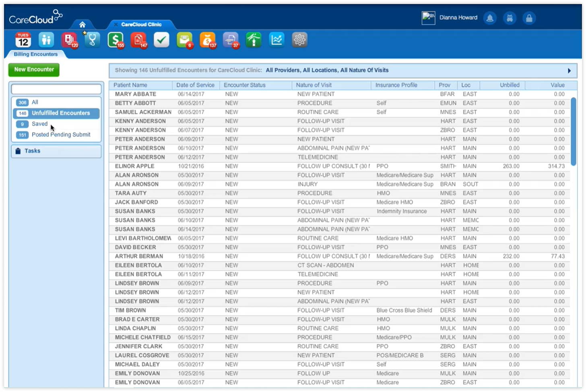
Task: Open notifications bell icon
Action: 490,18
